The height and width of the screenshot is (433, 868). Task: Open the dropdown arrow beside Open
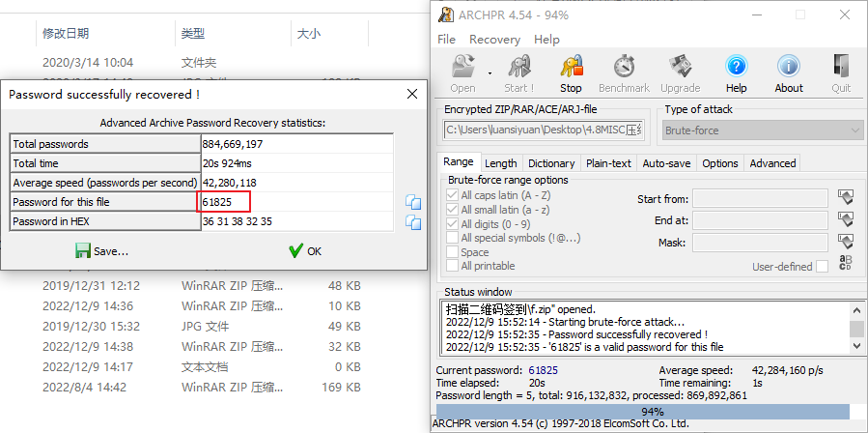[x=490, y=72]
